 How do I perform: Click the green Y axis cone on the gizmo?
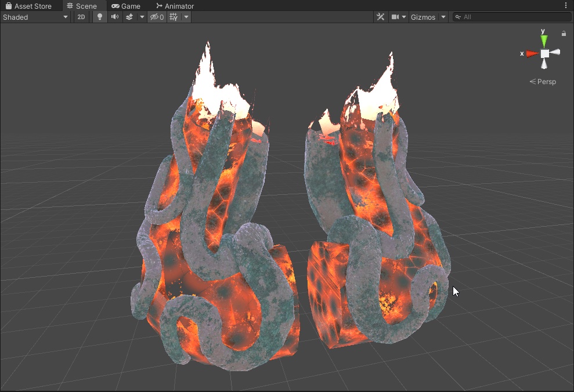coord(544,41)
